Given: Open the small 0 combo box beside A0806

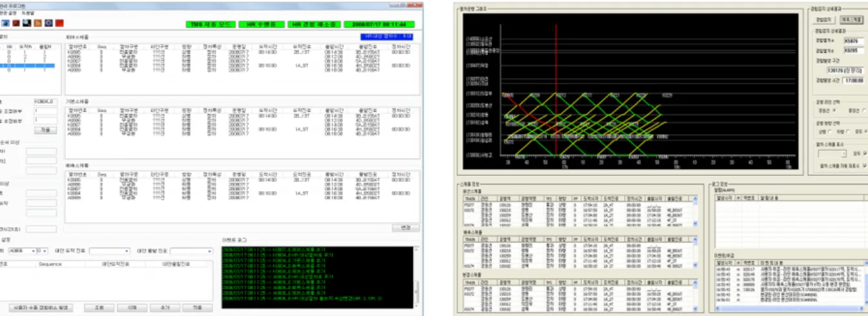Looking at the screenshot, I should (42, 250).
